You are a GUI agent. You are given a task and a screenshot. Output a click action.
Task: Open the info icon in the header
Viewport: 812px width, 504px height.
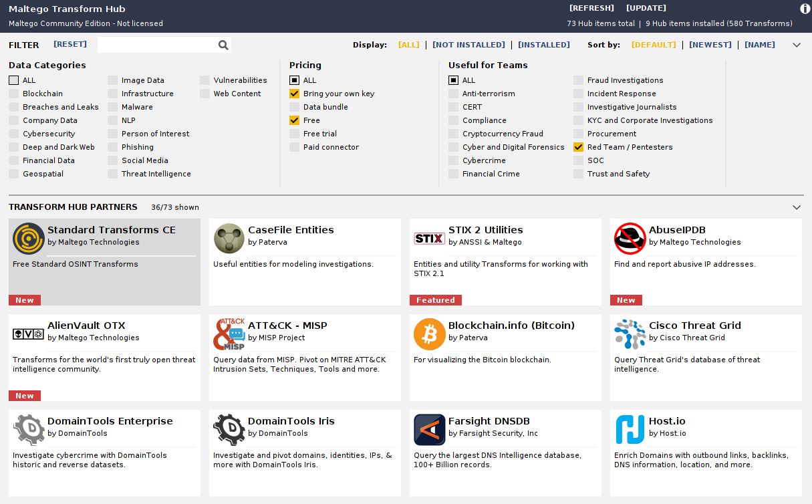coord(805,9)
